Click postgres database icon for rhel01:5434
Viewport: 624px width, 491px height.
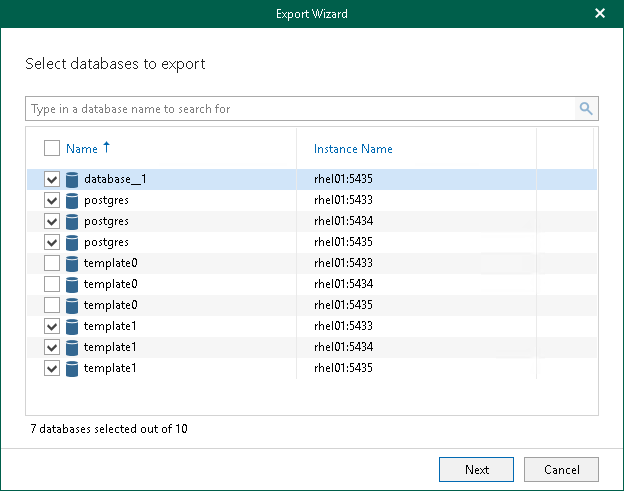click(72, 221)
